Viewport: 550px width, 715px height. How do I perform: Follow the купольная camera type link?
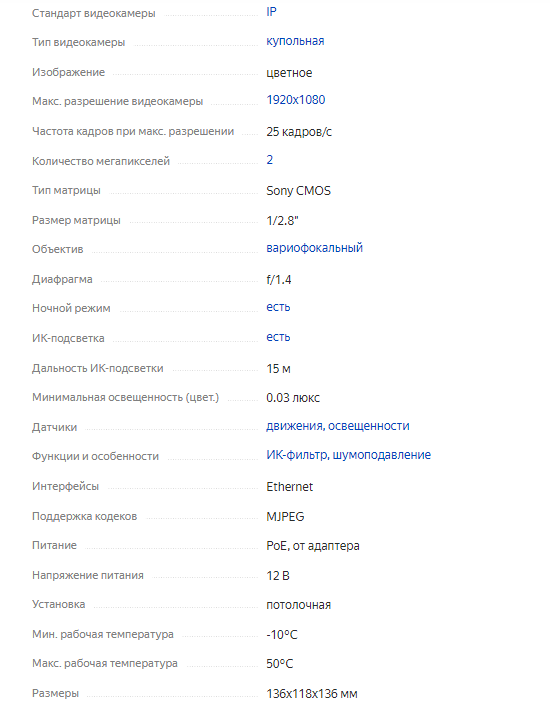click(x=295, y=41)
